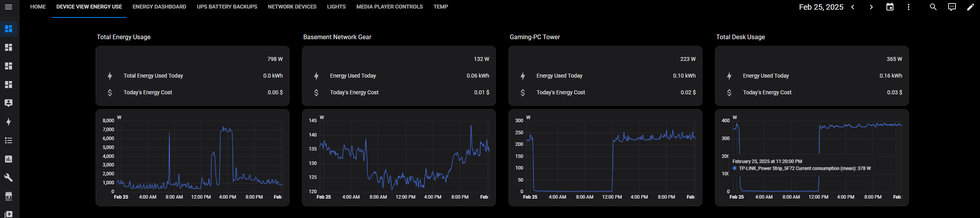This screenshot has height=218, width=980.
Task: Click the search magnifier icon
Action: point(933,7)
